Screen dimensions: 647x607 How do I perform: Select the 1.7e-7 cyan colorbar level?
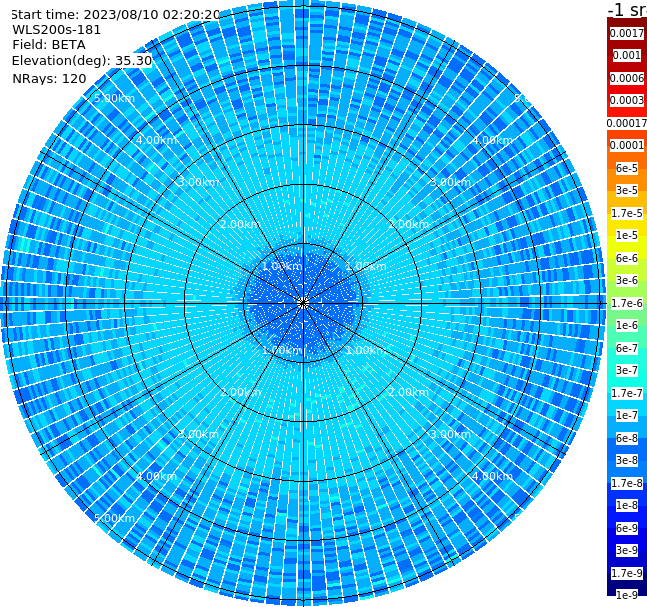click(x=627, y=393)
